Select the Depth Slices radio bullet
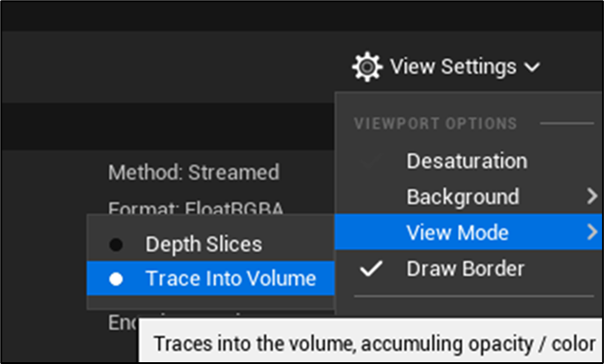The height and width of the screenshot is (364, 604). point(116,244)
